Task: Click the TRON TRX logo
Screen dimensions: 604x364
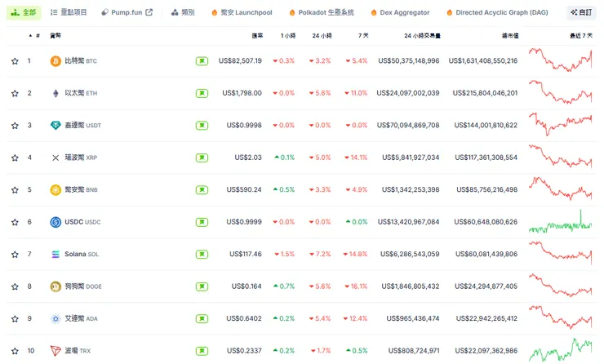Action: 56,351
